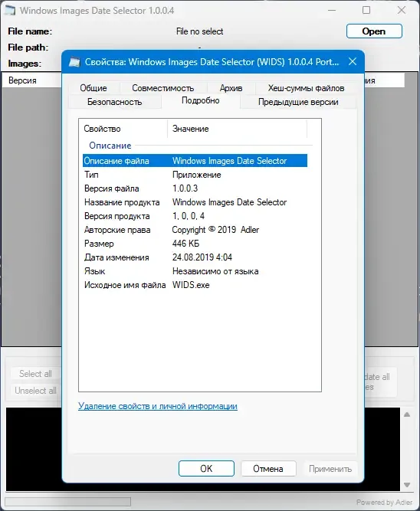Minimize the Windows Images Date Selector window
Image resolution: width=420 pixels, height=511 pixels.
pos(332,11)
